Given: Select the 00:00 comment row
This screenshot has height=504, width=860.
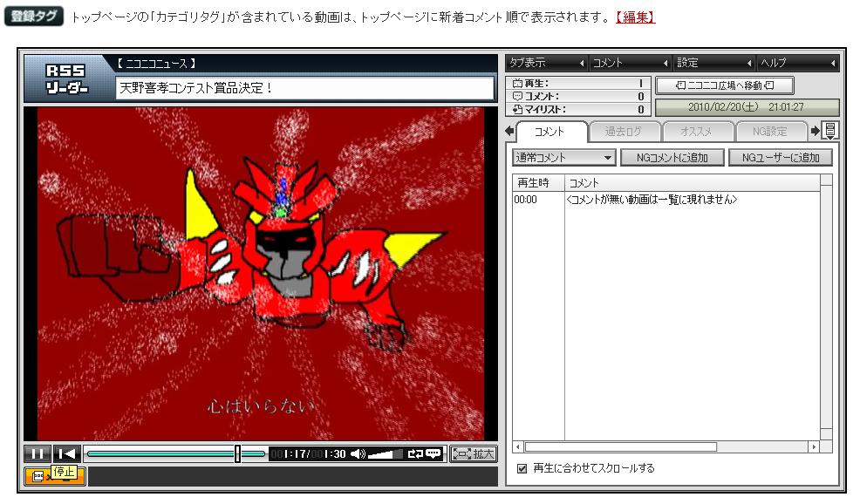Looking at the screenshot, I should [665, 200].
